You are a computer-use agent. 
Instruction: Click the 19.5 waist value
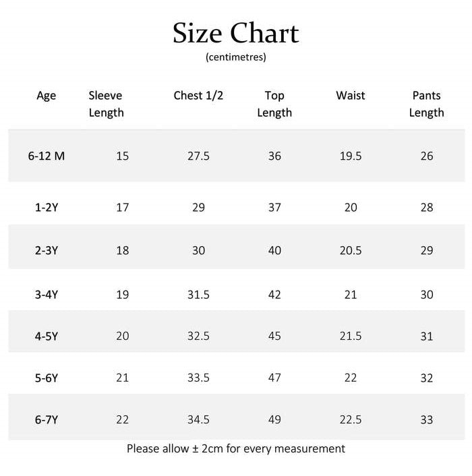[x=351, y=156]
